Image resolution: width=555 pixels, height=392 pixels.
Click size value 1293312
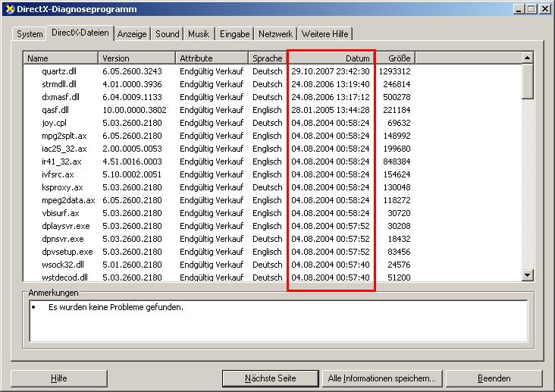[x=395, y=71]
